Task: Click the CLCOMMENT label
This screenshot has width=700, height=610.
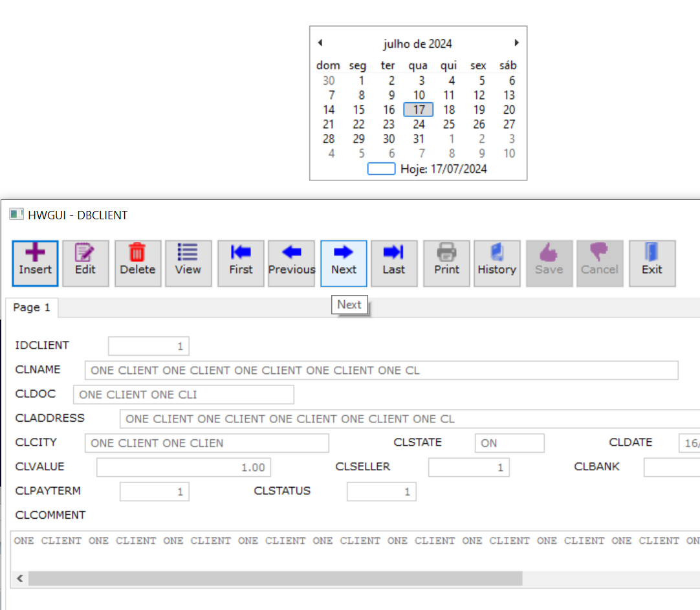Action: (50, 515)
